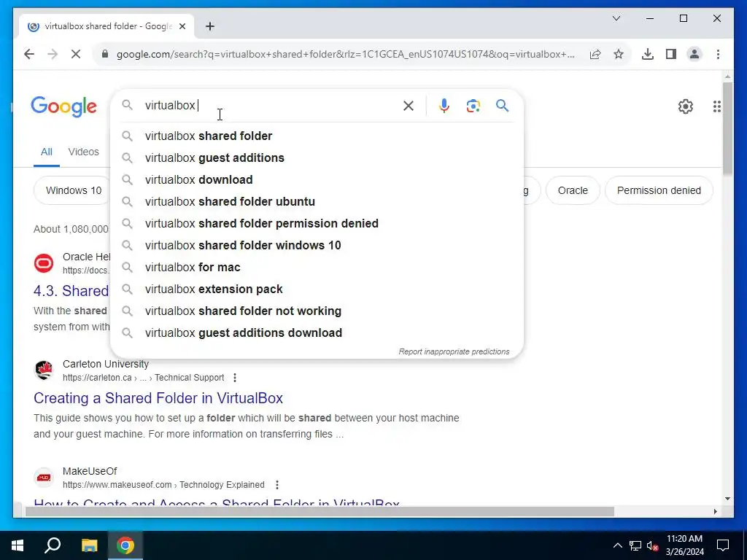This screenshot has height=560, width=747.
Task: Click the horizontal scrollbar right arrow
Action: pyautogui.click(x=715, y=511)
